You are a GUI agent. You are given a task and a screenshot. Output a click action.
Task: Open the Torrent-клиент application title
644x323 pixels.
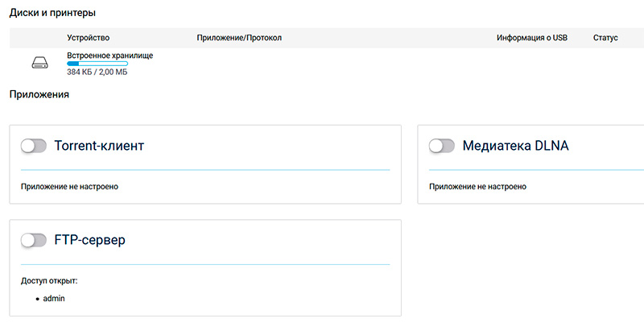tap(99, 146)
